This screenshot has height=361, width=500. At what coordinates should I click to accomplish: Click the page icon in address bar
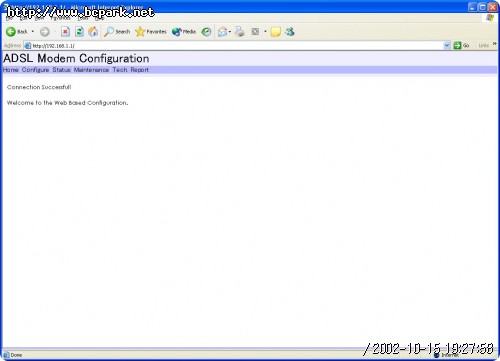pos(28,46)
